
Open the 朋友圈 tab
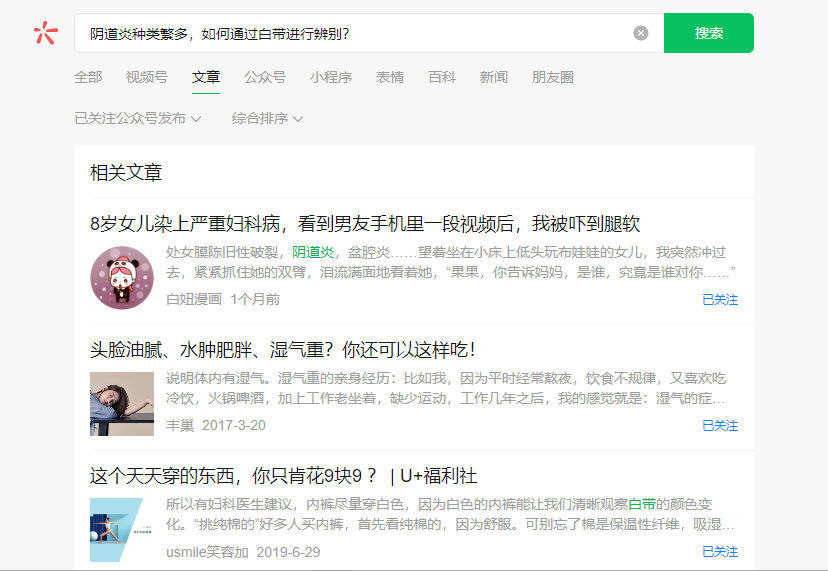coord(552,77)
